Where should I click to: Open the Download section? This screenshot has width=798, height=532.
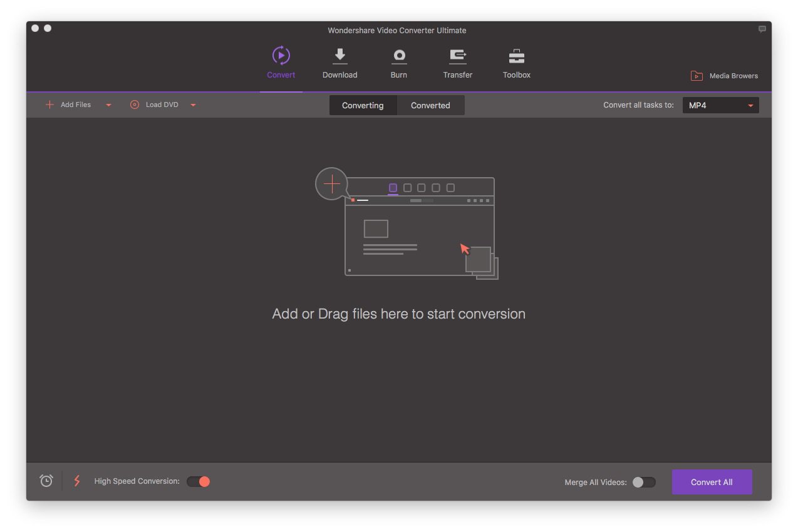point(339,63)
